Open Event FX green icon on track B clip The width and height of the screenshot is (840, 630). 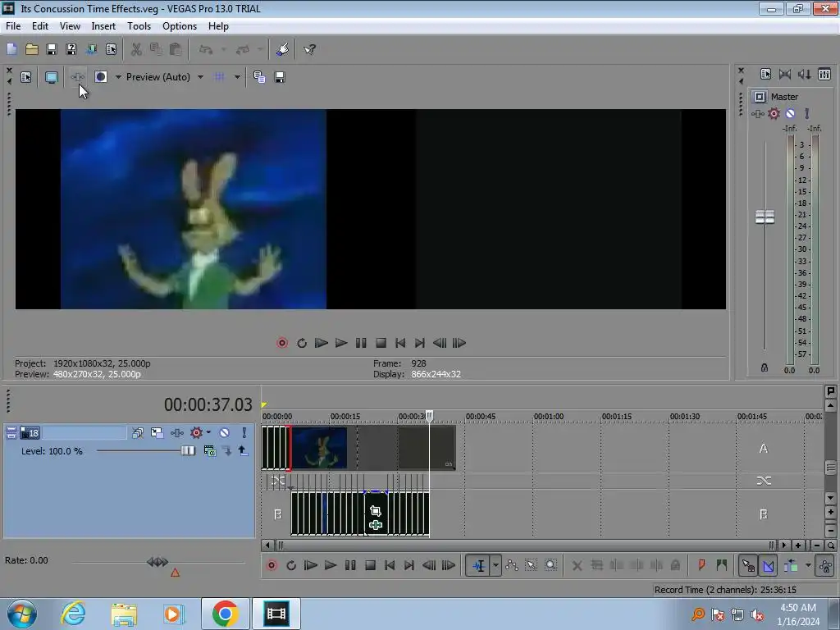(376, 525)
